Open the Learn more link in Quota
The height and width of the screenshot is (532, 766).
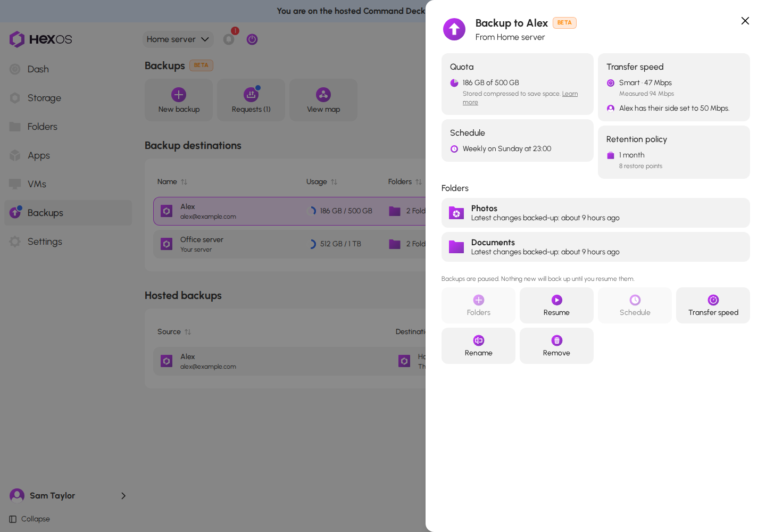click(570, 94)
